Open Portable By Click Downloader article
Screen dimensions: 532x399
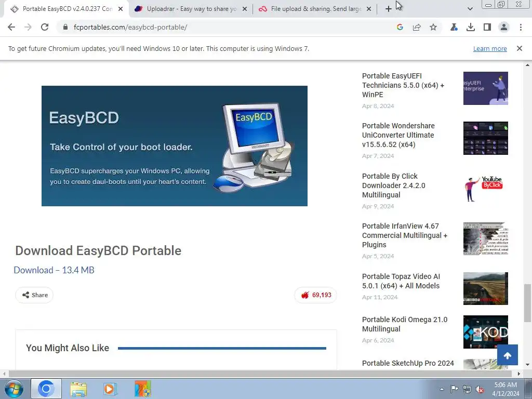coord(394,185)
